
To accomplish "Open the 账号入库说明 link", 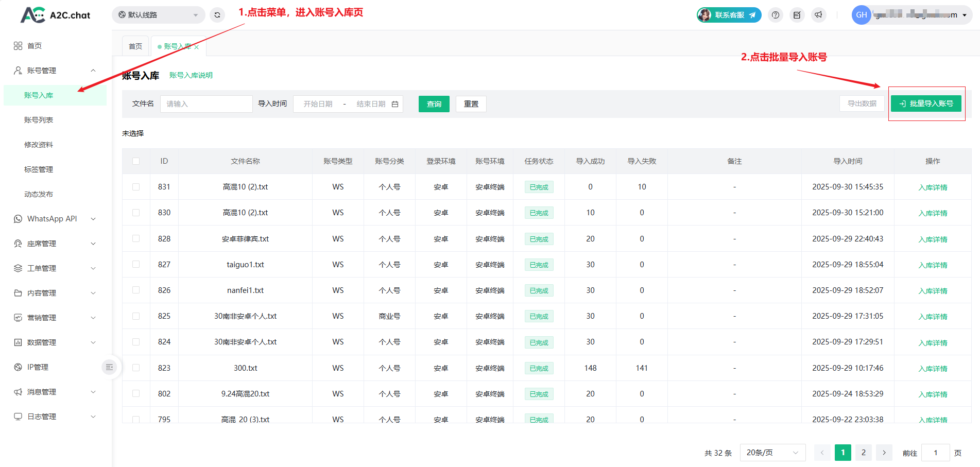I will (191, 75).
